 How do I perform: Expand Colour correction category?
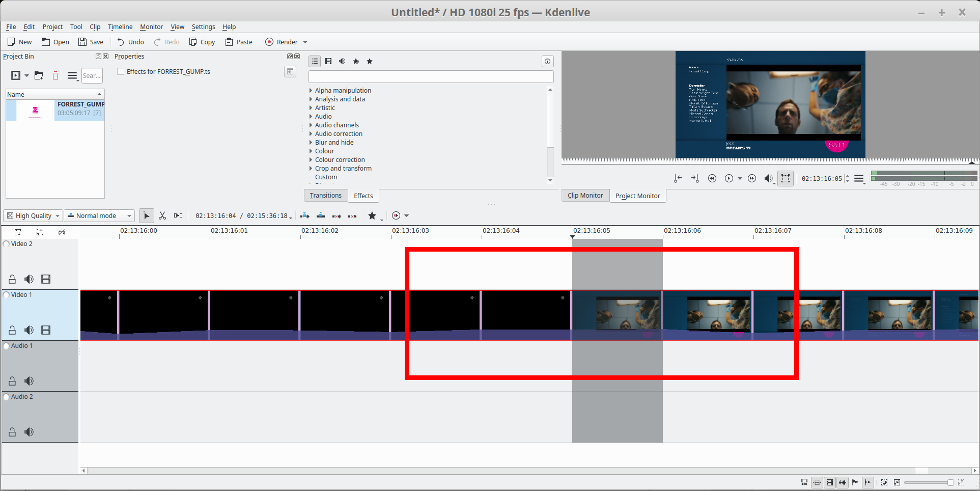click(311, 160)
